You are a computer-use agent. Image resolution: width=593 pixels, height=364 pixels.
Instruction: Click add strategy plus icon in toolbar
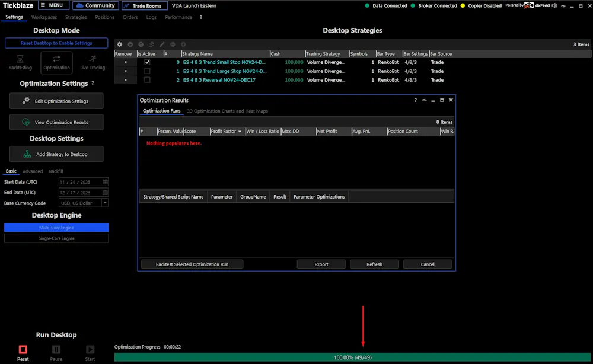(183, 44)
